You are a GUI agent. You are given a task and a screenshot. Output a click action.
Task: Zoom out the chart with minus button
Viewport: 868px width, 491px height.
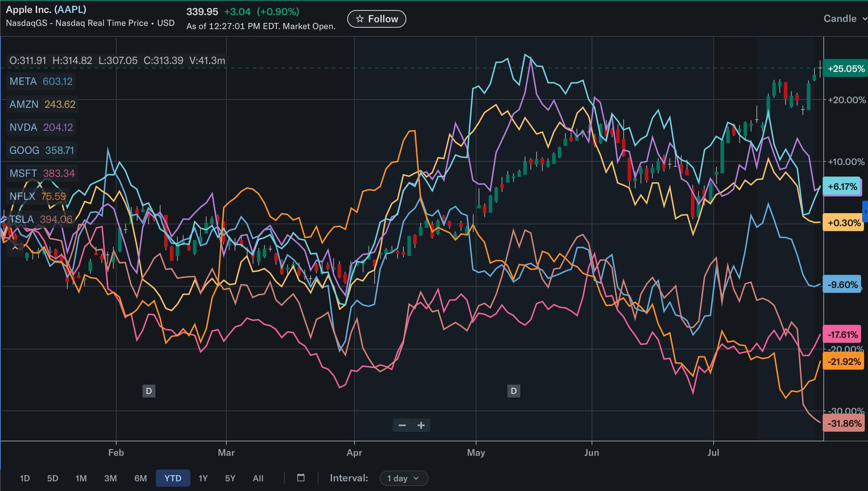tap(402, 426)
